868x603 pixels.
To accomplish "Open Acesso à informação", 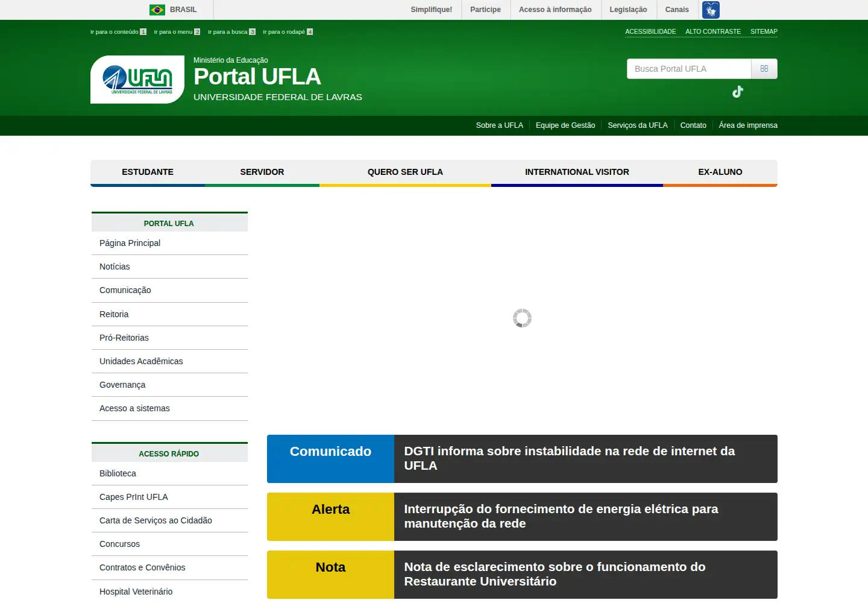I will click(555, 10).
